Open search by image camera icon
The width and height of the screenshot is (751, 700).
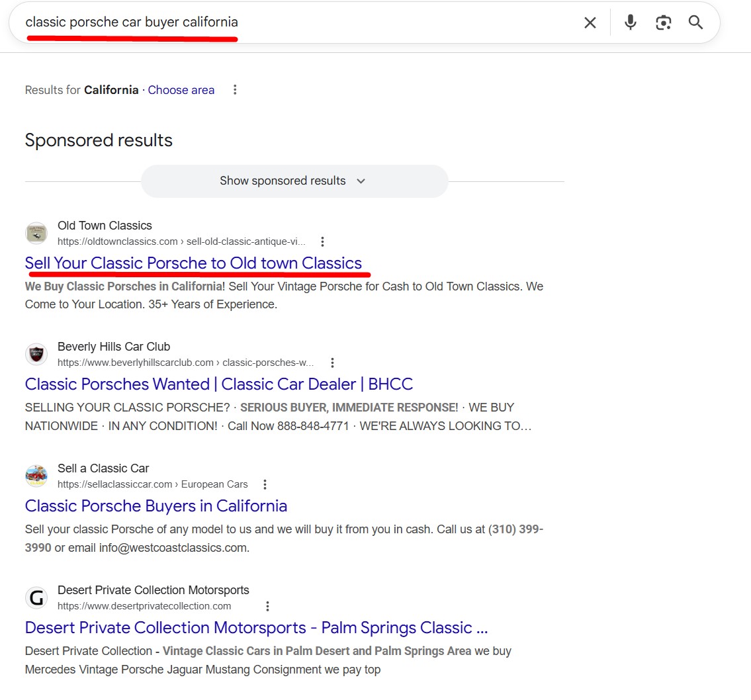tap(663, 22)
